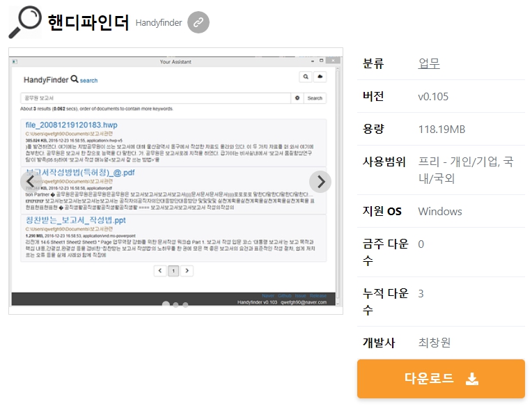Copy link via round chain icon

tap(198, 22)
